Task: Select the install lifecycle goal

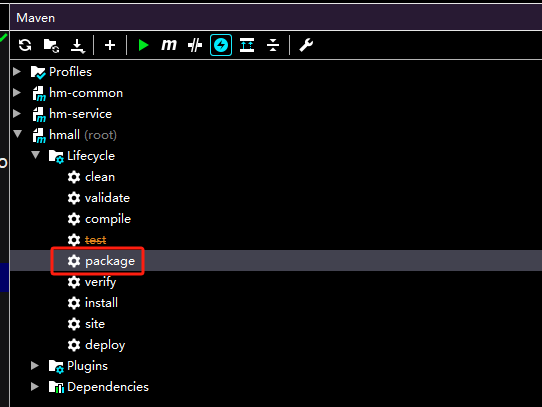Action: [x=101, y=303]
